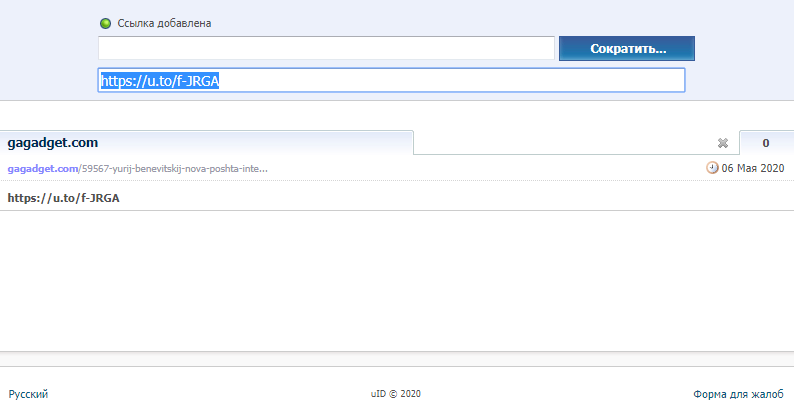Click the shortened URL result field

391,80
